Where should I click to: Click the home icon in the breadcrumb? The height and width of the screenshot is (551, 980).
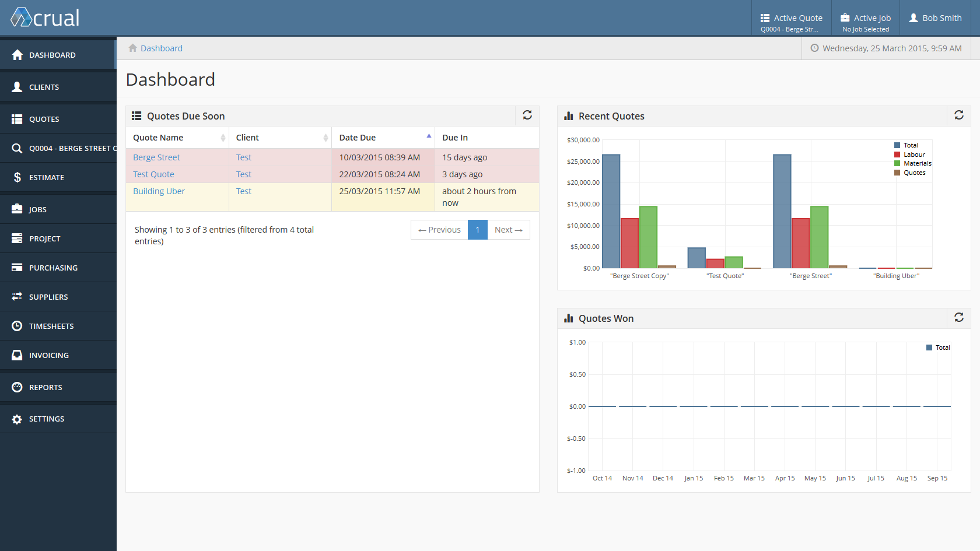[x=133, y=48]
